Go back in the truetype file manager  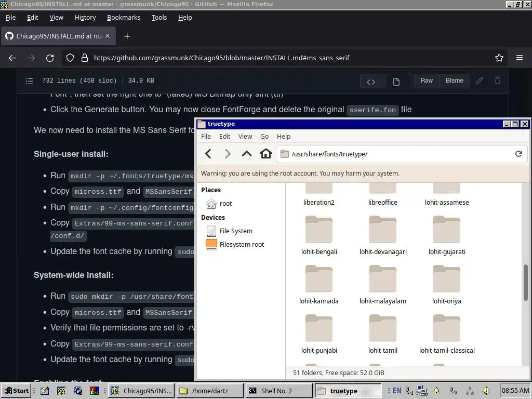(x=208, y=154)
